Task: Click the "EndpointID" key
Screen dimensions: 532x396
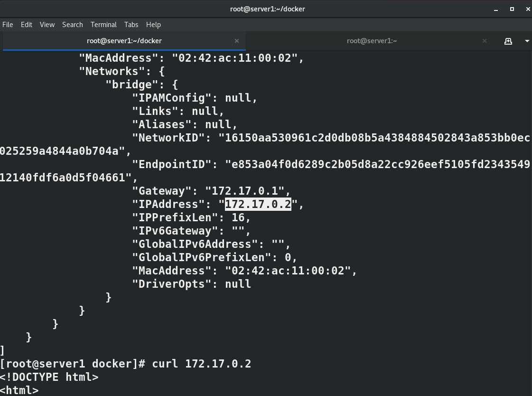Action: (175, 164)
